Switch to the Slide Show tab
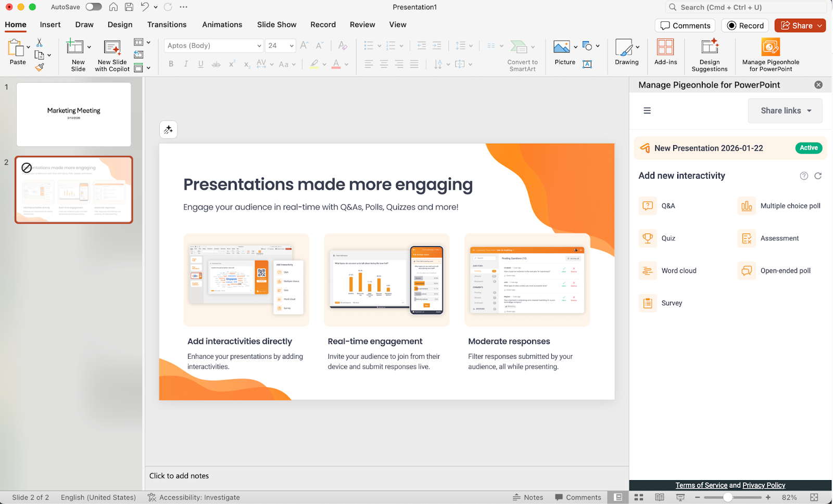The width and height of the screenshot is (833, 504). (276, 24)
